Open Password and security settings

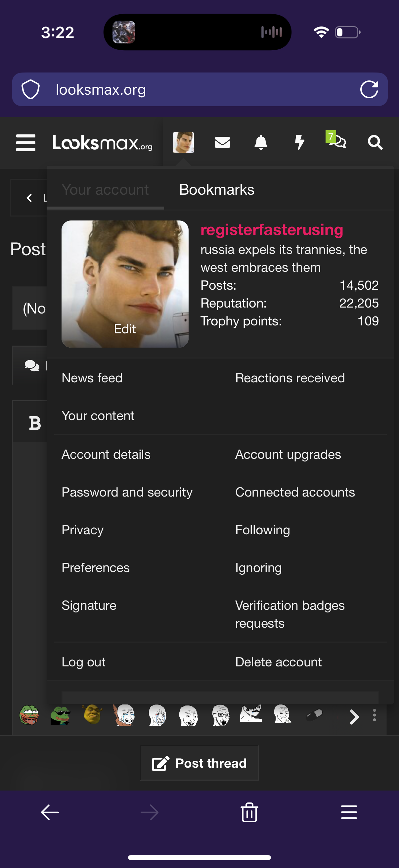coord(127,492)
